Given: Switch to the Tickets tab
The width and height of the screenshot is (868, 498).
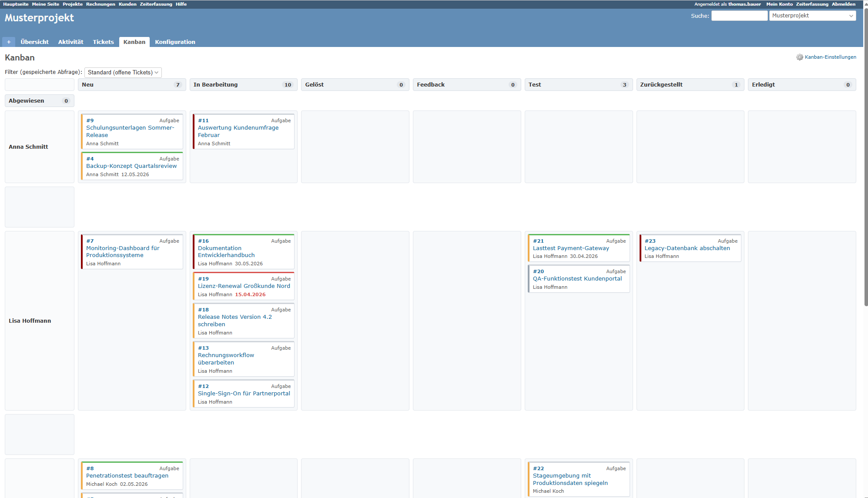Looking at the screenshot, I should click(x=103, y=42).
